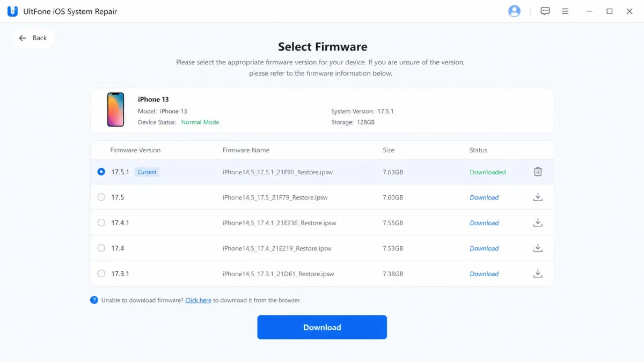Screen dimensions: 644x362
Task: Click the System Version 17.5.1 text
Action: tap(362, 112)
